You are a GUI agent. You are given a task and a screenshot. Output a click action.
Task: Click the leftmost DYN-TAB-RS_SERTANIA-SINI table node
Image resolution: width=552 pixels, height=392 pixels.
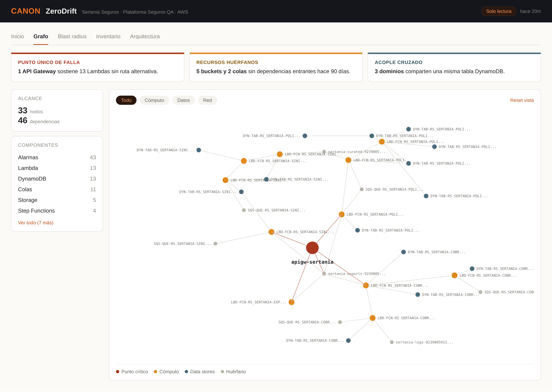pos(199,150)
